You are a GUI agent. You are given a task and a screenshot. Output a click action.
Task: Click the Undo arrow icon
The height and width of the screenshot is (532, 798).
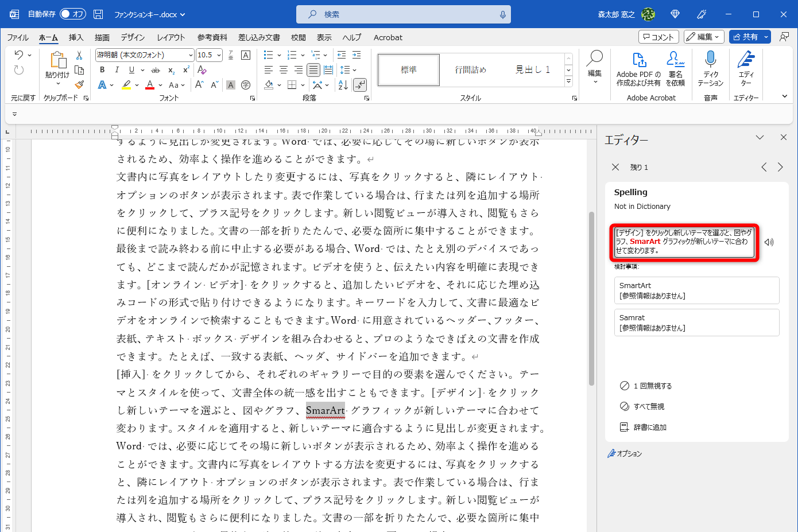tap(19, 55)
